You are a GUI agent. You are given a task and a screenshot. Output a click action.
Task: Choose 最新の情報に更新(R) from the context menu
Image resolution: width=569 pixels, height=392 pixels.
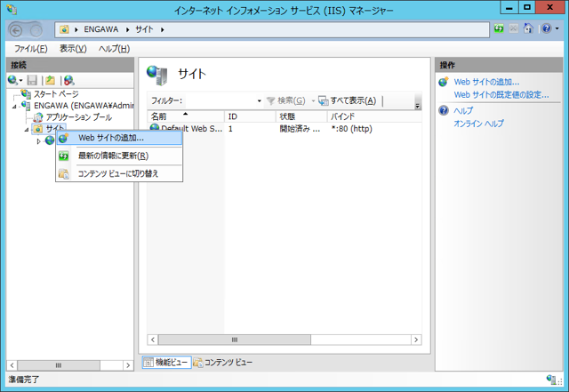pos(119,156)
